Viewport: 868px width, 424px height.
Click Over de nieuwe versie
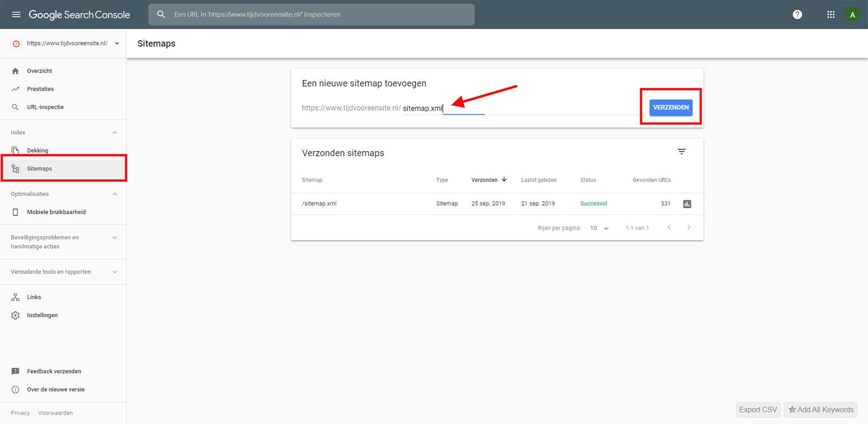click(56, 389)
